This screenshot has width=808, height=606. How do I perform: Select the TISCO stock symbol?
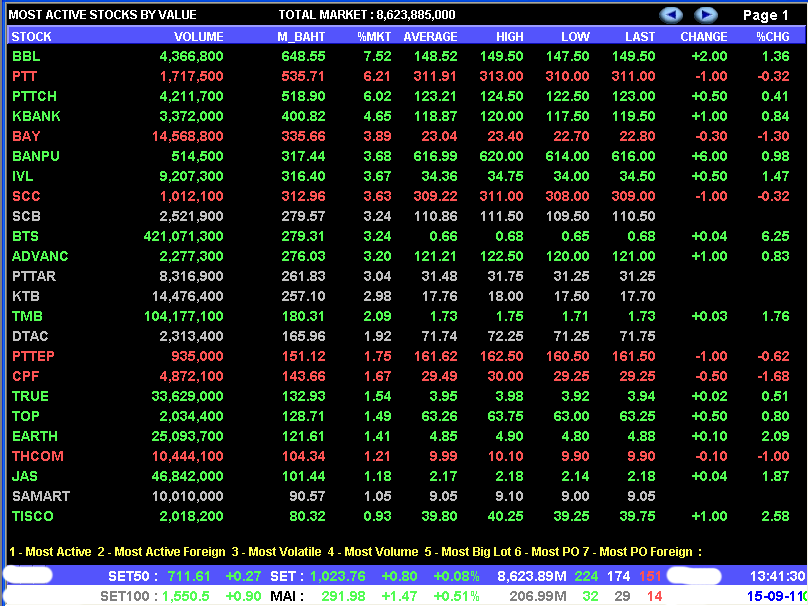click(x=32, y=516)
